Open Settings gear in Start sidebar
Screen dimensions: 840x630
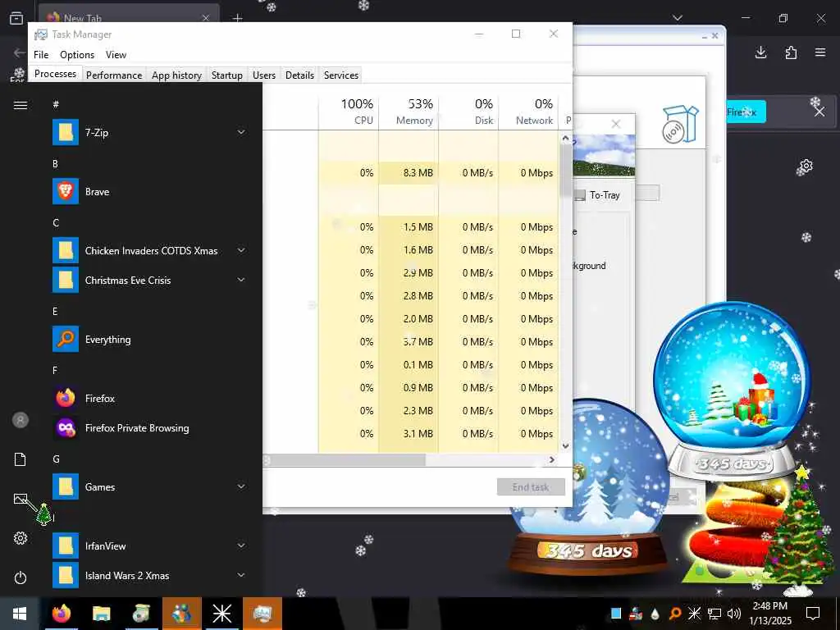(21, 538)
